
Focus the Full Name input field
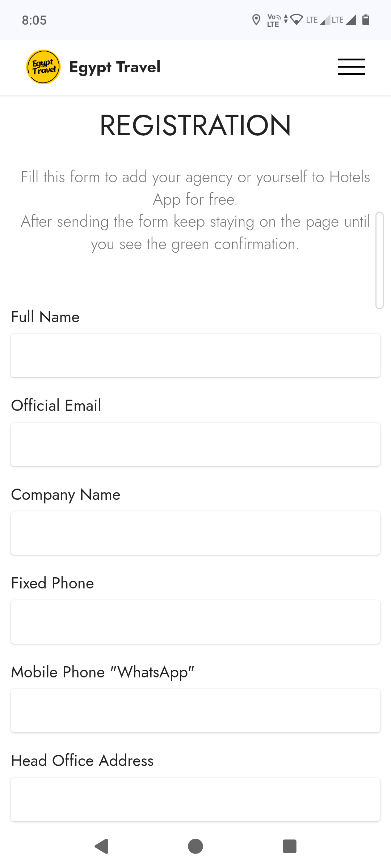195,356
